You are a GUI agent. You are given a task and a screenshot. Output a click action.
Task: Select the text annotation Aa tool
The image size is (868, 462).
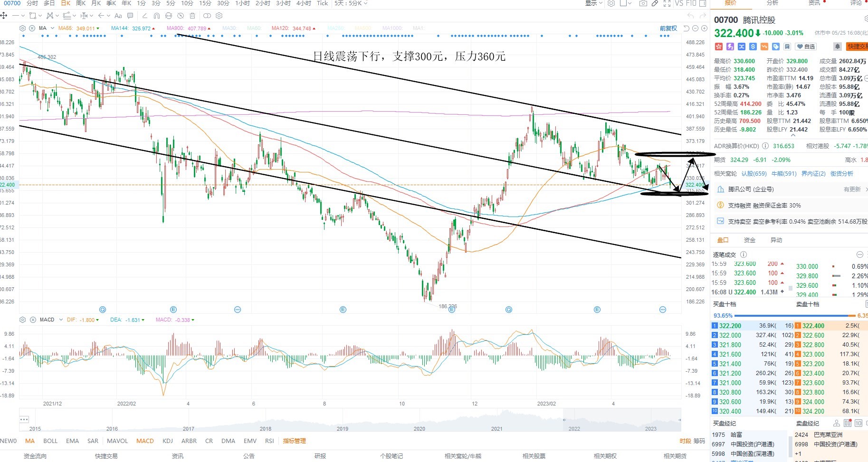point(118,16)
